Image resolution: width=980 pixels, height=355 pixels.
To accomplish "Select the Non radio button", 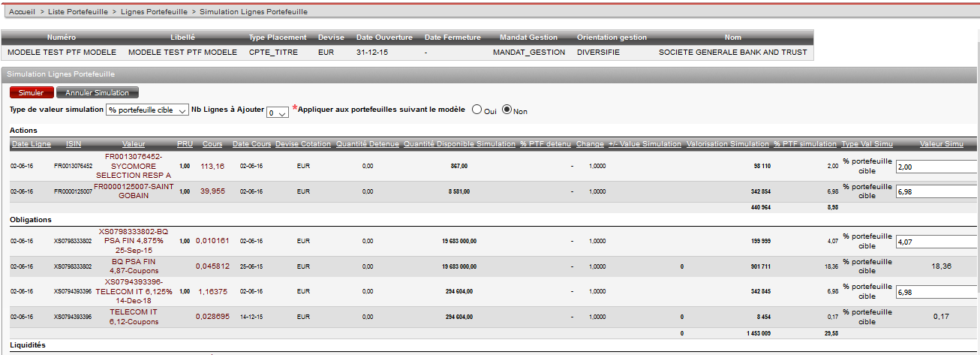I will click(x=507, y=110).
